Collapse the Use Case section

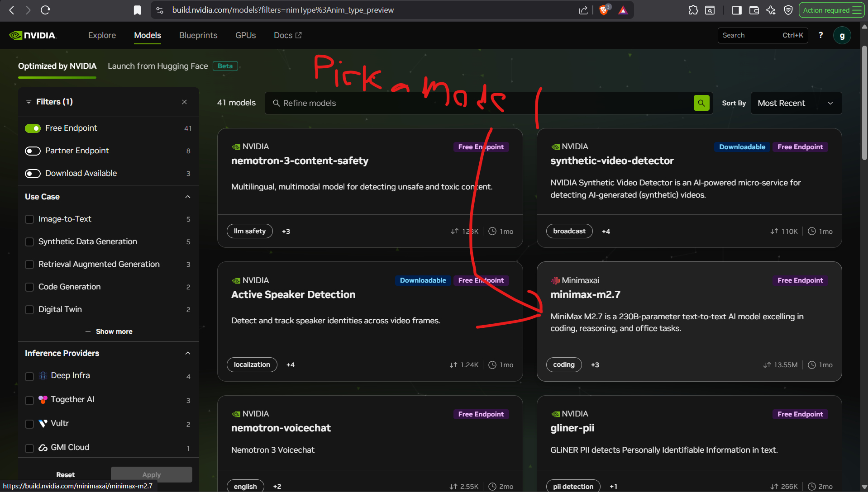[188, 197]
